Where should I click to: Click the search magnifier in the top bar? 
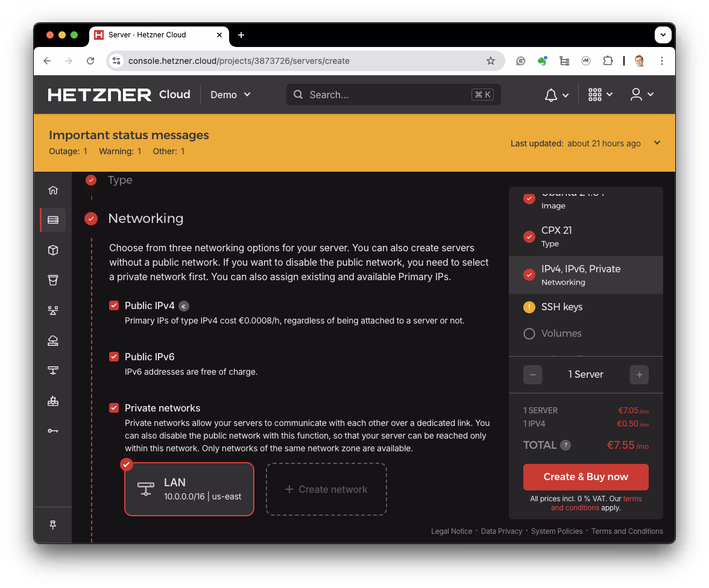coord(298,95)
